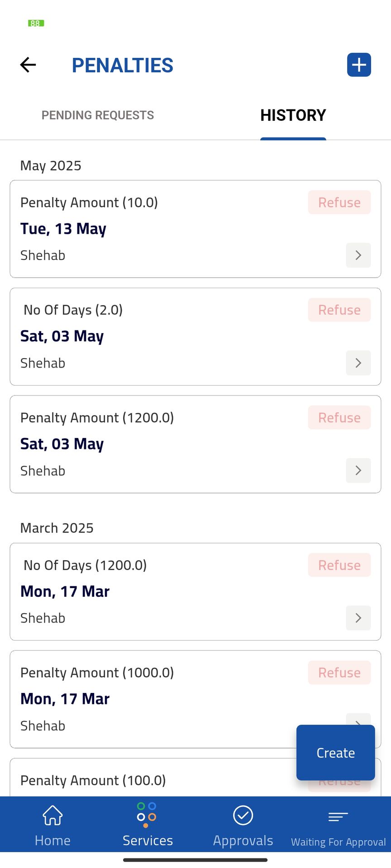Viewport: 391px width, 868px height.
Task: Expand the No Of Days (2.0) chevron
Action: point(358,363)
